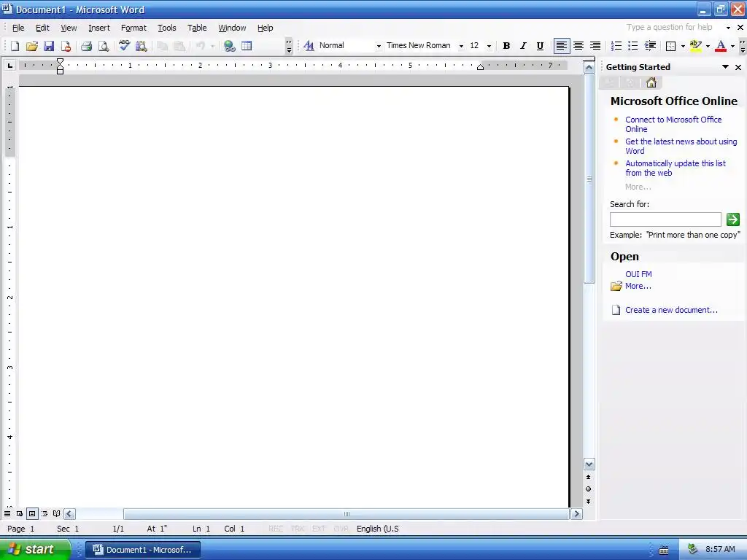Expand highlight color dropdown arrow

pyautogui.click(x=708, y=46)
